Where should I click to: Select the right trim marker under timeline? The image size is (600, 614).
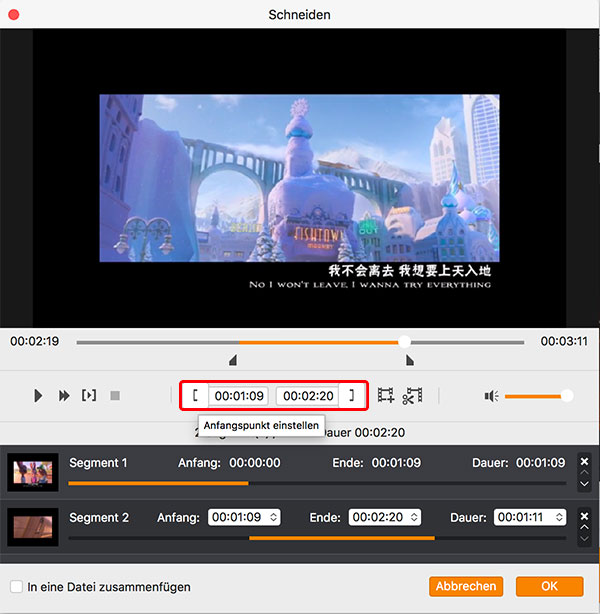pos(410,360)
